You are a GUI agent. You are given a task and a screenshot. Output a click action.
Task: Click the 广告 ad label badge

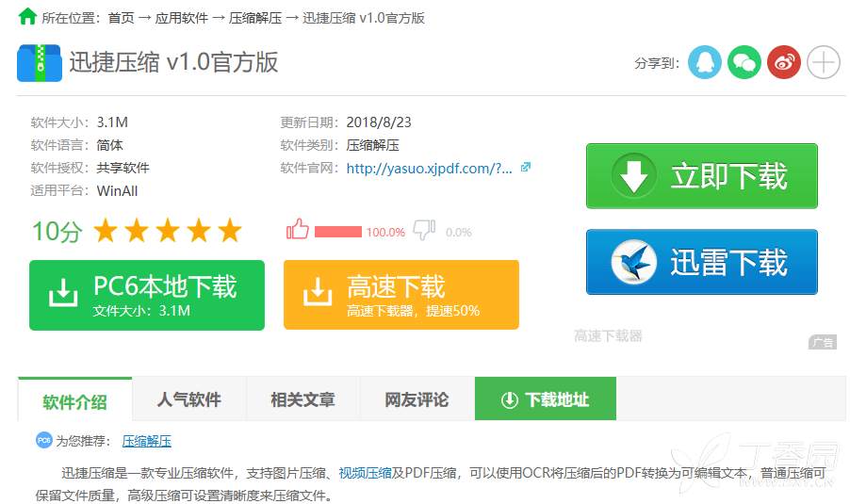click(823, 343)
